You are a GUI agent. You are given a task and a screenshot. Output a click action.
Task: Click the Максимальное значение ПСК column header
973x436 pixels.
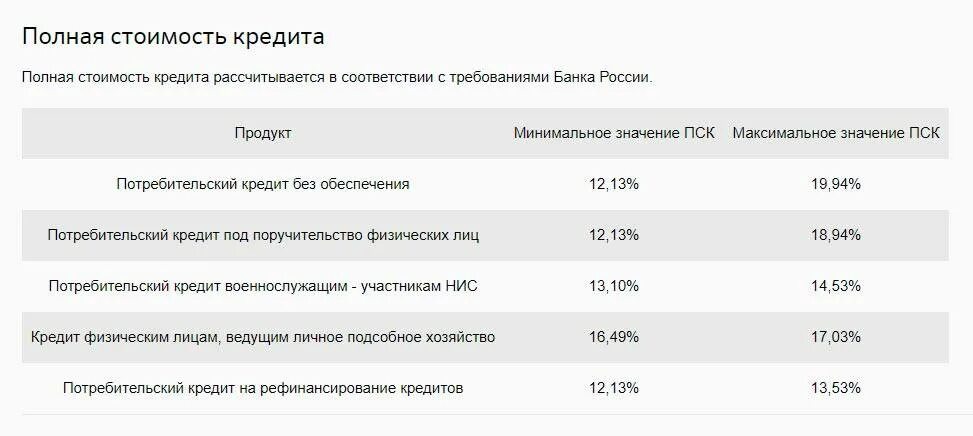click(836, 133)
